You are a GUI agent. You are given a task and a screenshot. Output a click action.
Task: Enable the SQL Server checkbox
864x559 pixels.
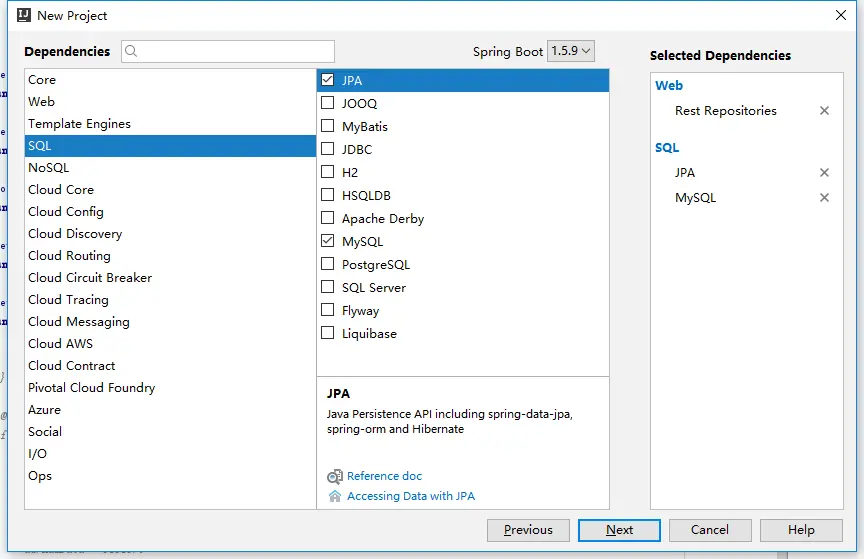coord(327,287)
